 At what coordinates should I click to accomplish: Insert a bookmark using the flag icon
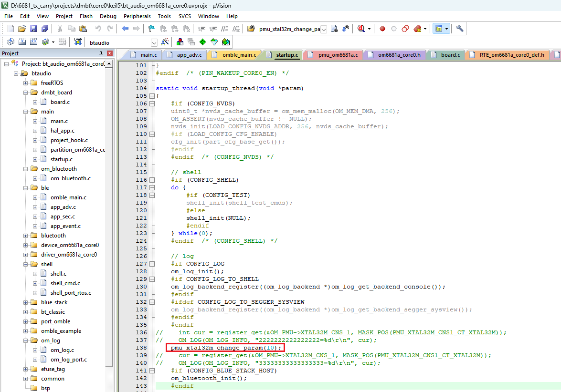tap(151, 29)
